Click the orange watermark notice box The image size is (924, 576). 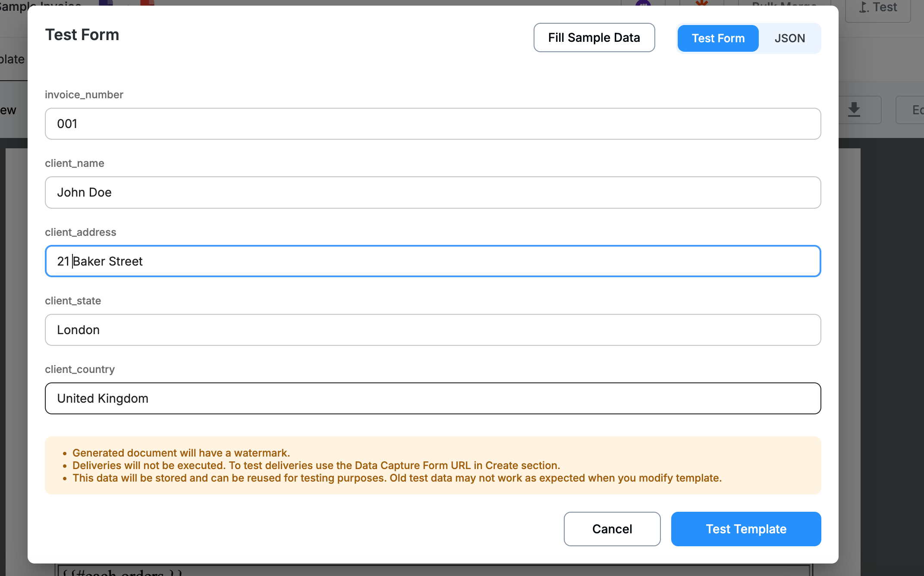[433, 465]
